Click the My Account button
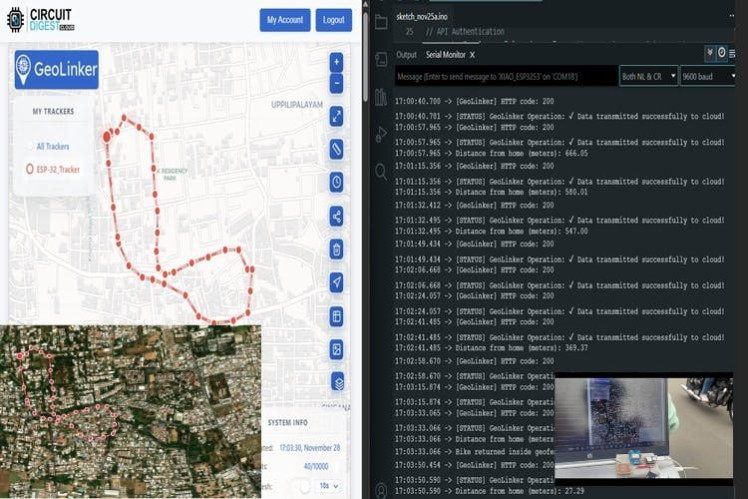Image resolution: width=748 pixels, height=499 pixels. pos(285,20)
